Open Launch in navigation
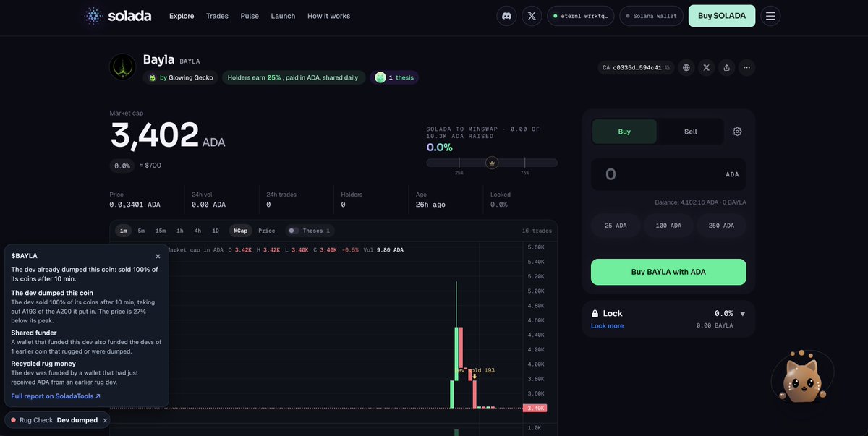This screenshot has width=868, height=436. click(x=283, y=16)
